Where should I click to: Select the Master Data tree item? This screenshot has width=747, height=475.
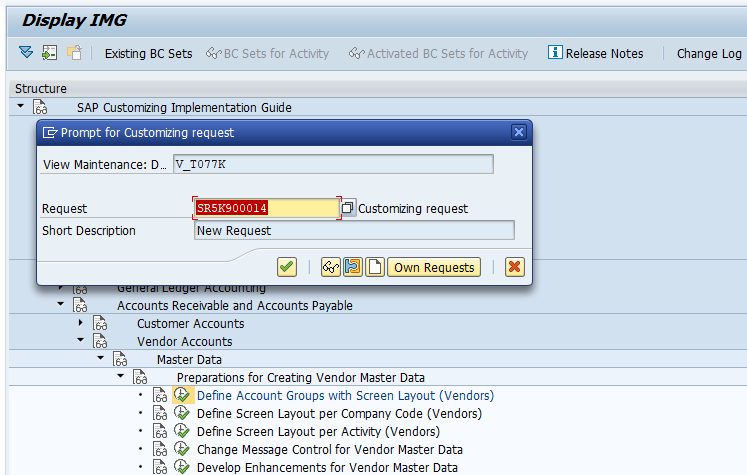click(x=189, y=360)
